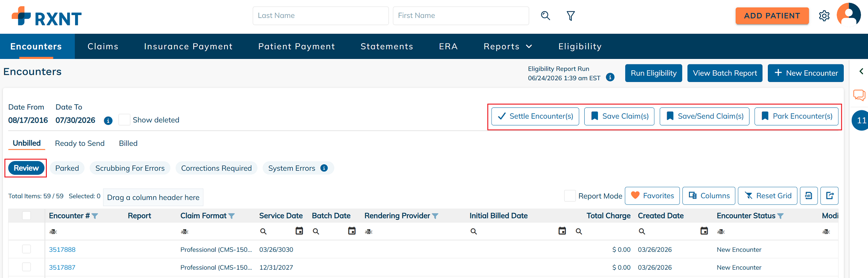Collapse the right side panel chevron
This screenshot has width=868, height=278.
861,71
